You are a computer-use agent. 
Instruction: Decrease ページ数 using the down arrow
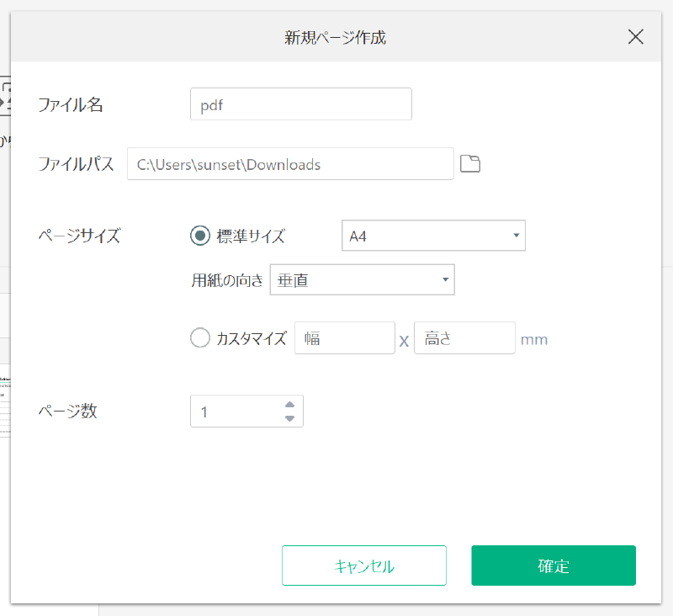click(290, 416)
